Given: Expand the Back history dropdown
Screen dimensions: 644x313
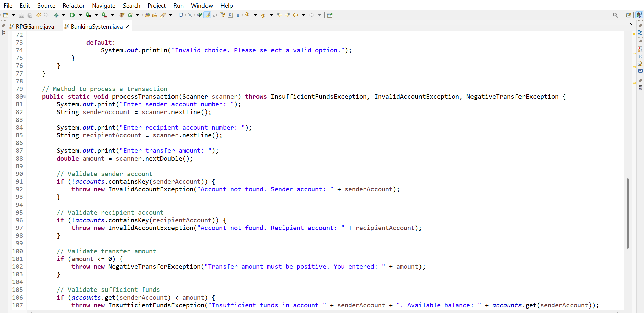Looking at the screenshot, I should [303, 15].
